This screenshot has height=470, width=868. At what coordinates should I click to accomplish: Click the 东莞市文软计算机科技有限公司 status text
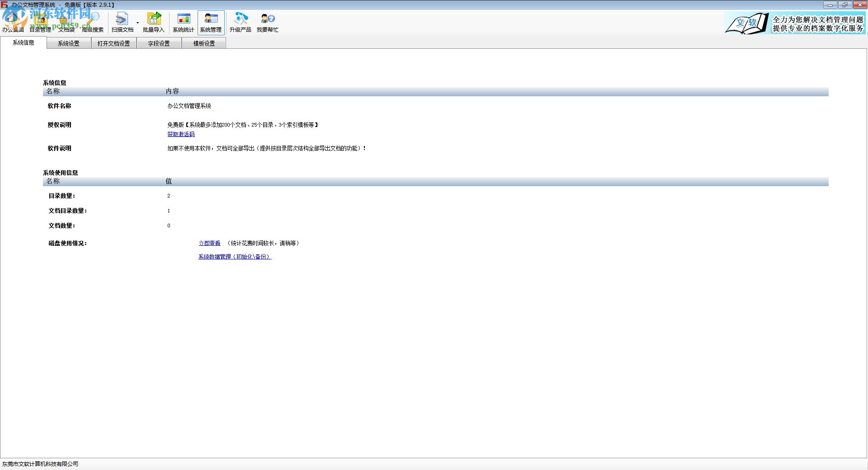click(40, 464)
